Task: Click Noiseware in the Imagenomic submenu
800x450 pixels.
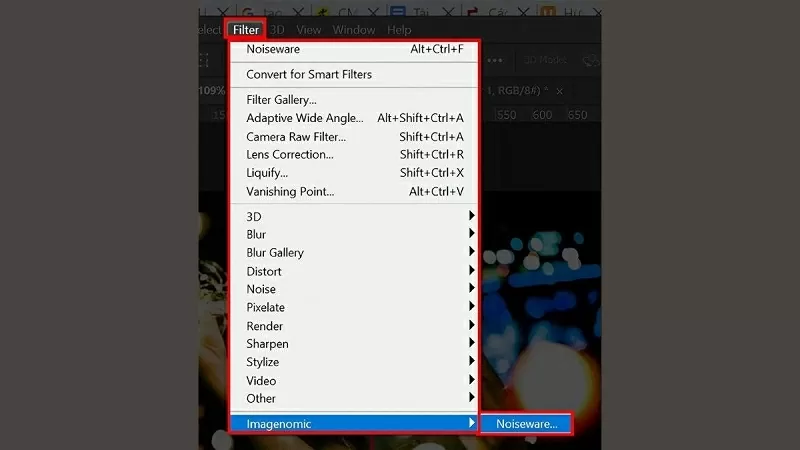Action: [526, 424]
